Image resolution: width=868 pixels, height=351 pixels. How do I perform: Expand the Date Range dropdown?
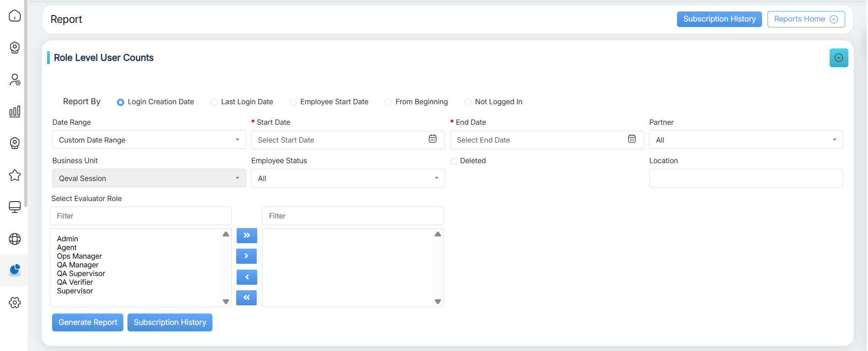[149, 140]
